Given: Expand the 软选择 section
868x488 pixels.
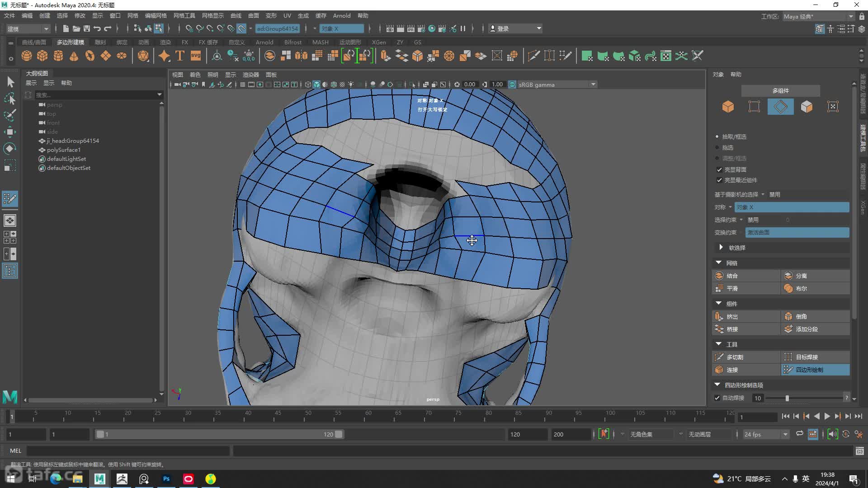Looking at the screenshot, I should point(721,247).
